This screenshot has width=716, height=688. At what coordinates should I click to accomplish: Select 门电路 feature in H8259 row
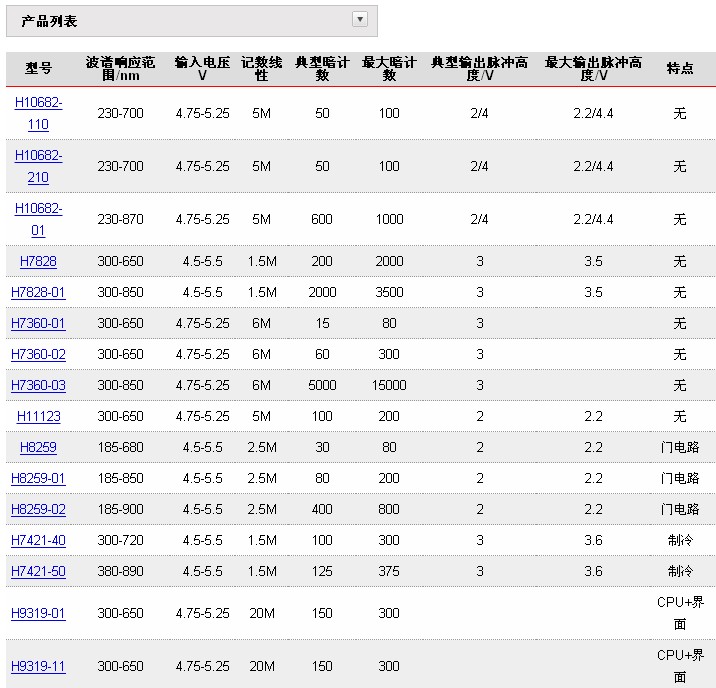point(679,447)
